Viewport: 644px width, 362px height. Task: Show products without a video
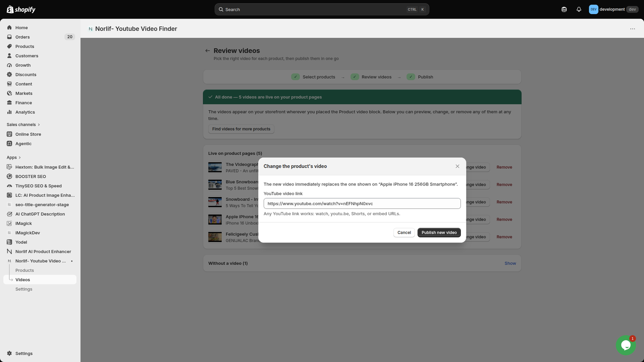(x=510, y=263)
